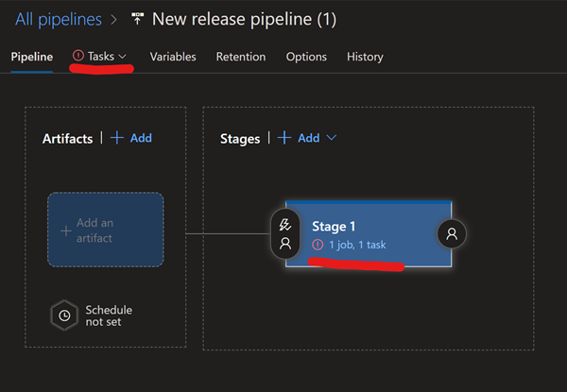Open the Retention tab
Image resolution: width=567 pixels, height=392 pixels.
241,57
